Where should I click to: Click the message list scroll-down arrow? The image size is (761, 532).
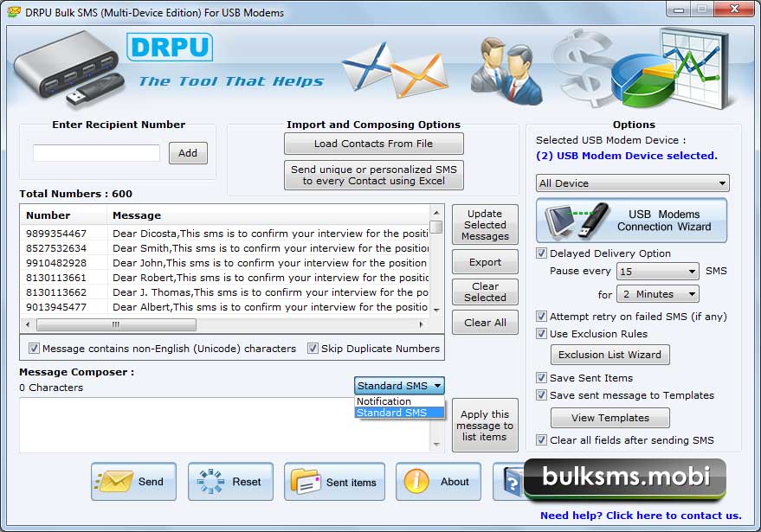pyautogui.click(x=436, y=310)
